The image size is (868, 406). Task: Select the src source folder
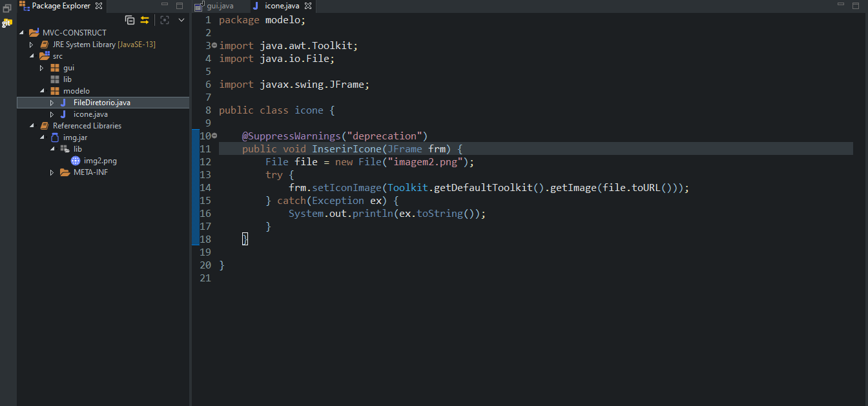(57, 56)
